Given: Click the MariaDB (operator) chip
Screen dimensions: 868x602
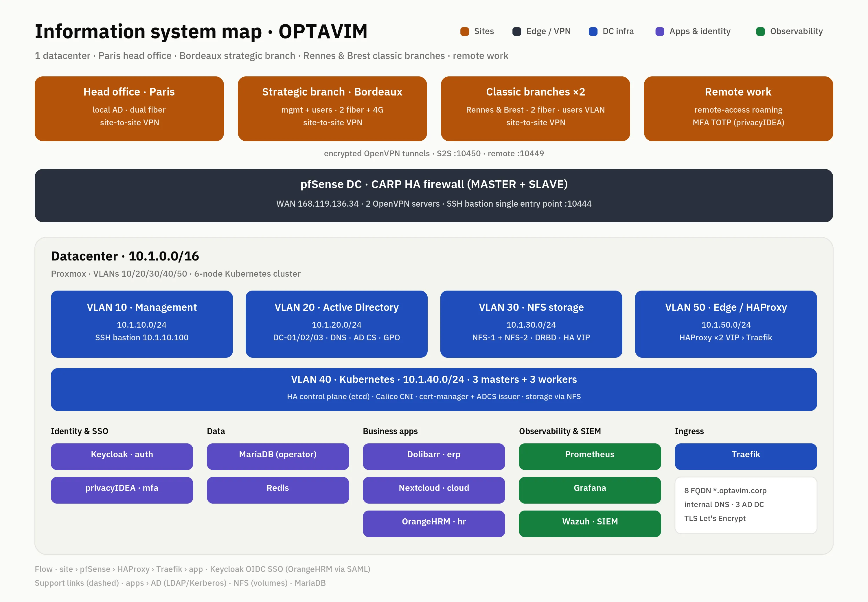Looking at the screenshot, I should [278, 456].
